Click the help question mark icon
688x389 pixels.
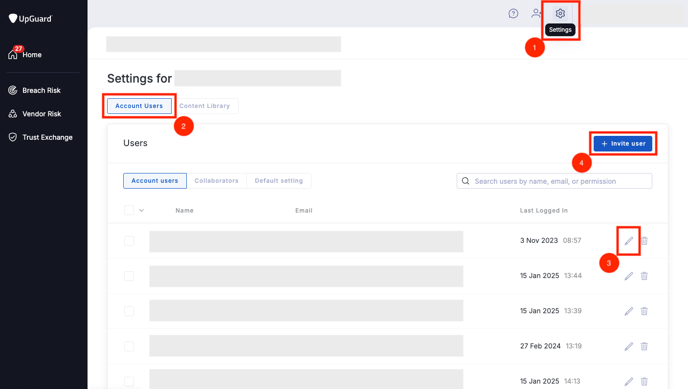[x=513, y=14]
